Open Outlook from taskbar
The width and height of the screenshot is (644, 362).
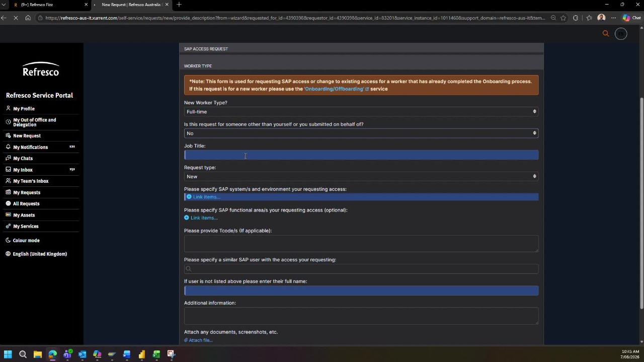click(82, 354)
